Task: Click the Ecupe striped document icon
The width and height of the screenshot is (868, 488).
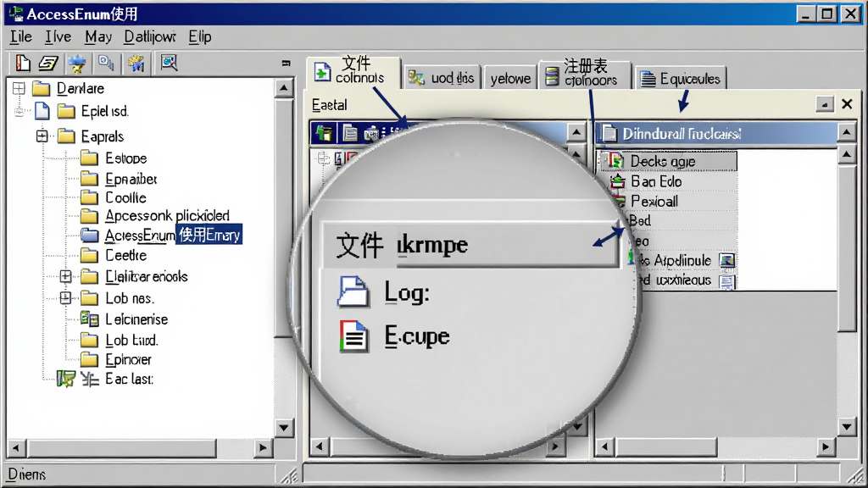Action: tap(353, 335)
